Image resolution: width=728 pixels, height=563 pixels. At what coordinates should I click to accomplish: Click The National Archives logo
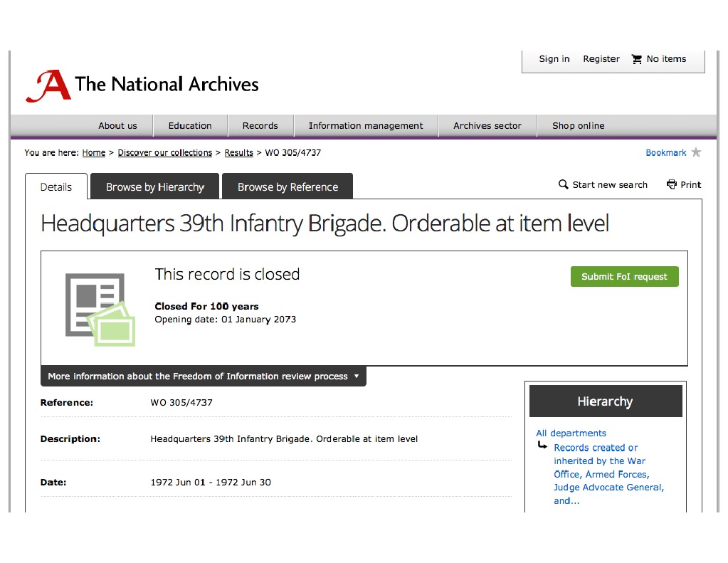(142, 85)
